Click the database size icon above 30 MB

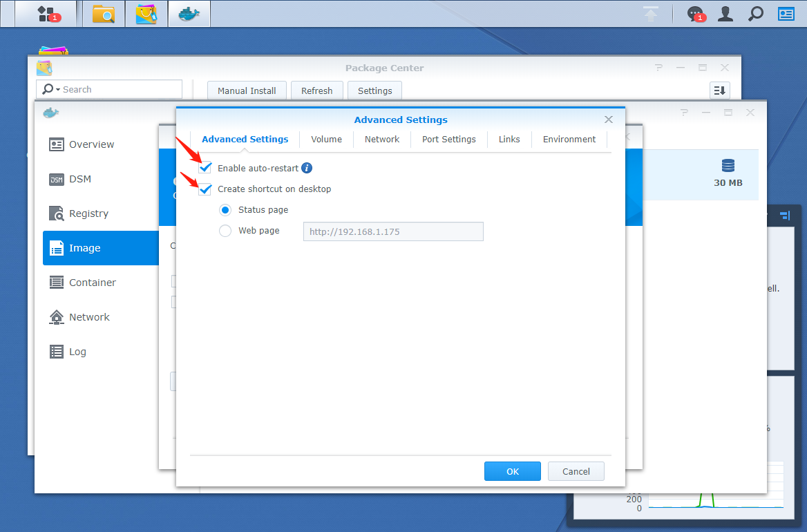coord(728,166)
